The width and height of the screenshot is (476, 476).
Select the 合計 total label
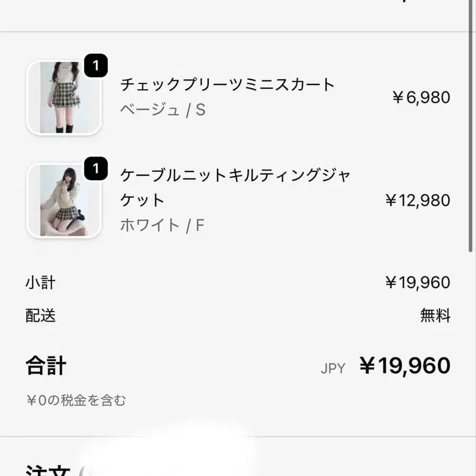click(x=45, y=365)
